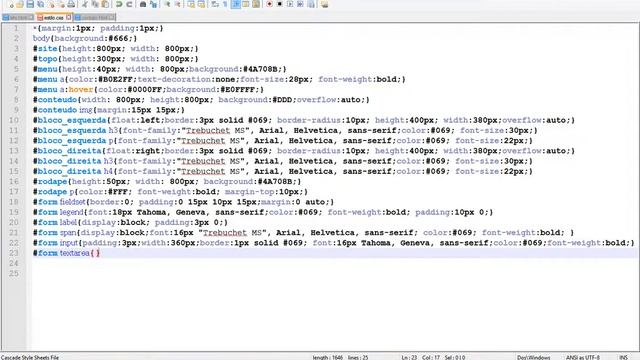Toggle the INS insert mode indicator
Viewport: 640px width, 360px height.
coord(623,357)
